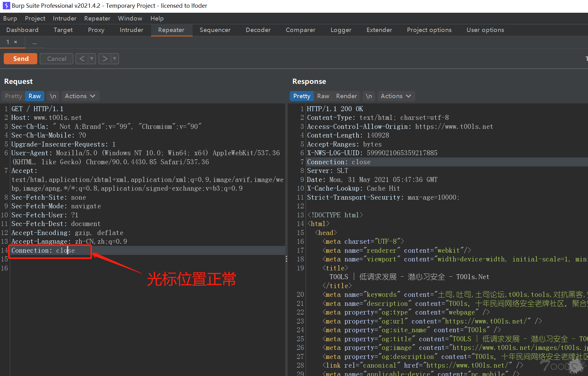This screenshot has height=376, width=588.
Task: Send the request
Action: click(x=21, y=59)
